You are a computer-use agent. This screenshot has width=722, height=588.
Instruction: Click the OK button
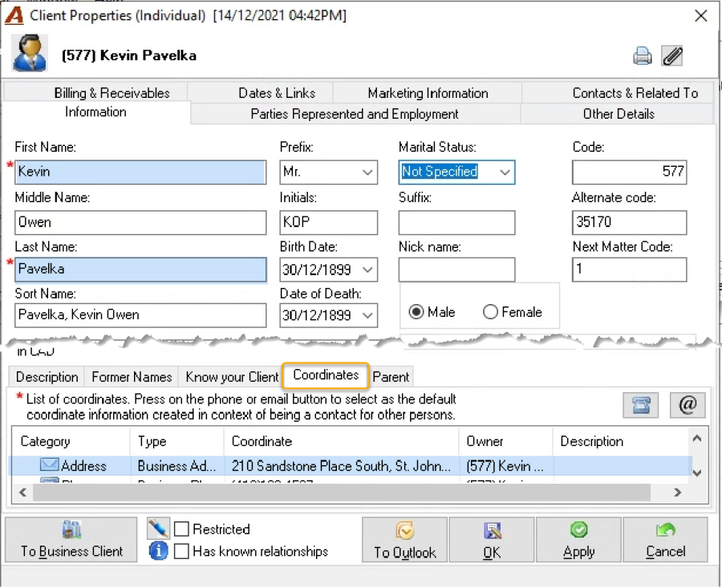(492, 540)
